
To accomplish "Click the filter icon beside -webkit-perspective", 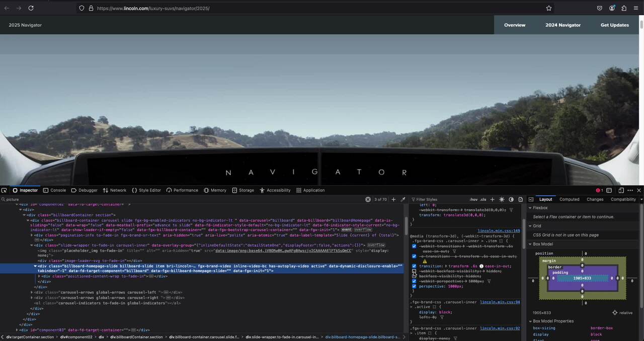I will (x=489, y=281).
